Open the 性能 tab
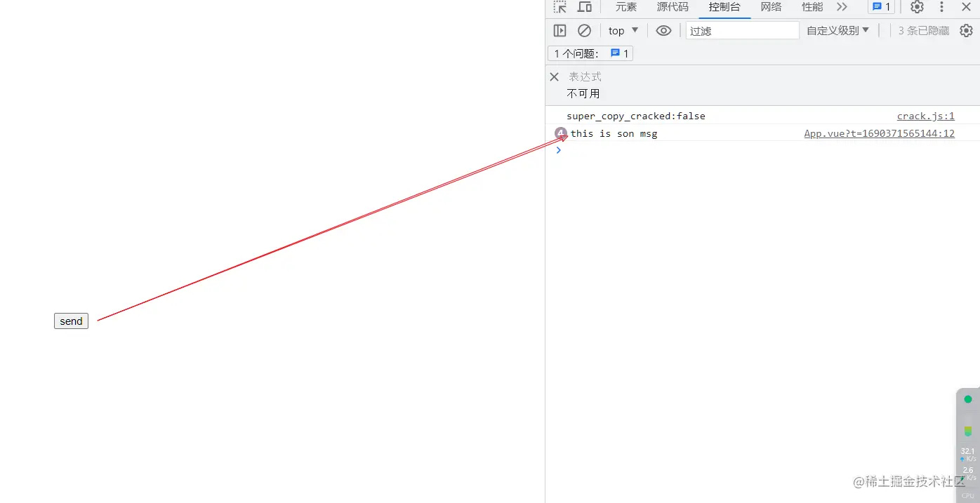 (x=812, y=7)
